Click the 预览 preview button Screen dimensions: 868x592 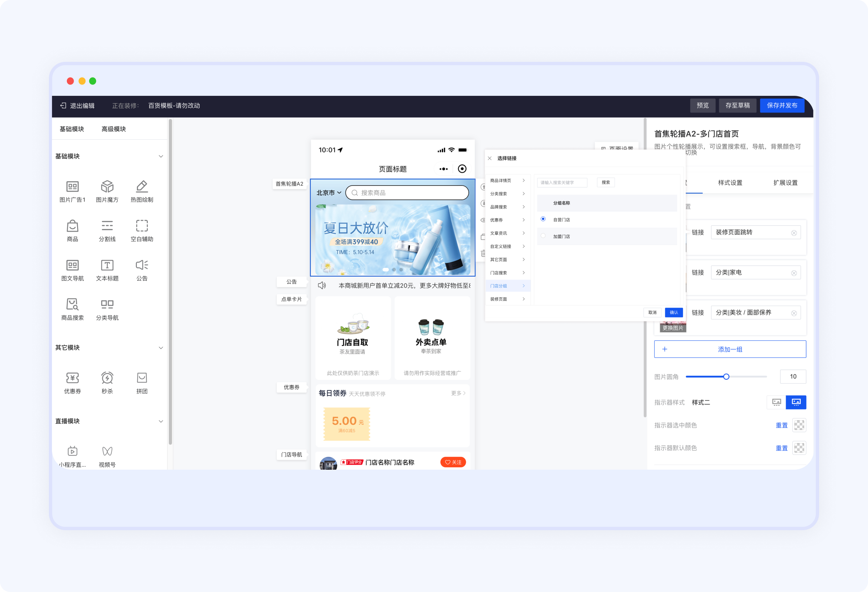coord(702,105)
